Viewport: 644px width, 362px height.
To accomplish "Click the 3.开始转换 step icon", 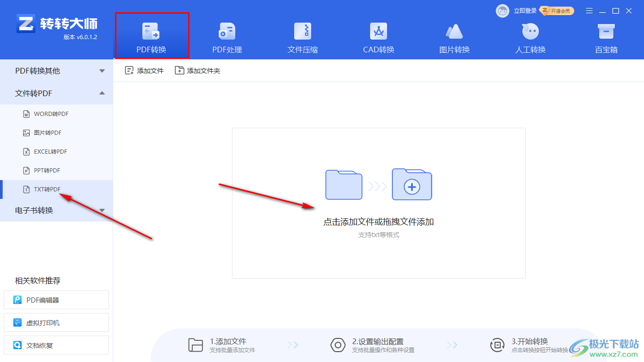I will (498, 345).
